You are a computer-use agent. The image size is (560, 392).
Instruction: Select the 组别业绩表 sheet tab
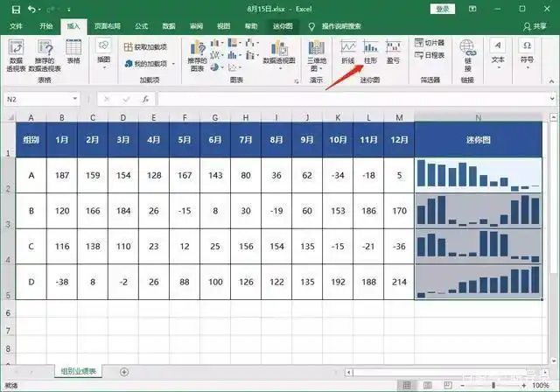pos(78,372)
